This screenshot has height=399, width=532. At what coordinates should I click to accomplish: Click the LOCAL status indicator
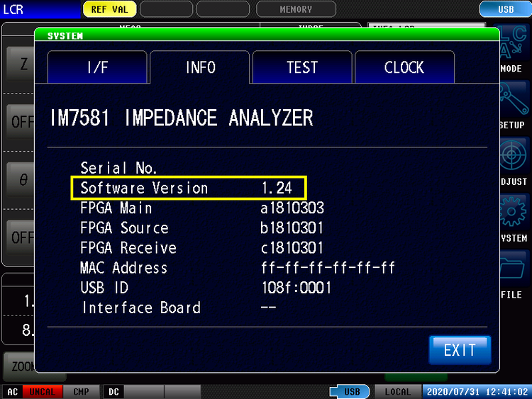pos(398,391)
